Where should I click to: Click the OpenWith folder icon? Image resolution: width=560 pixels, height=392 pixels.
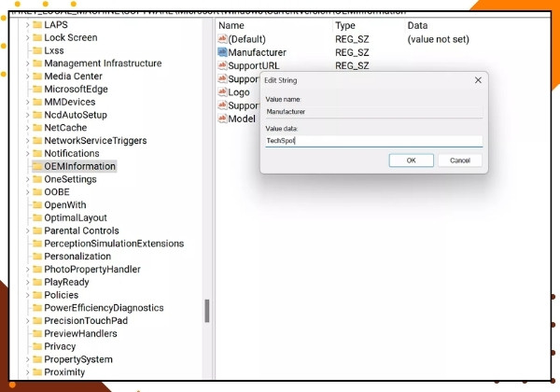click(x=37, y=204)
